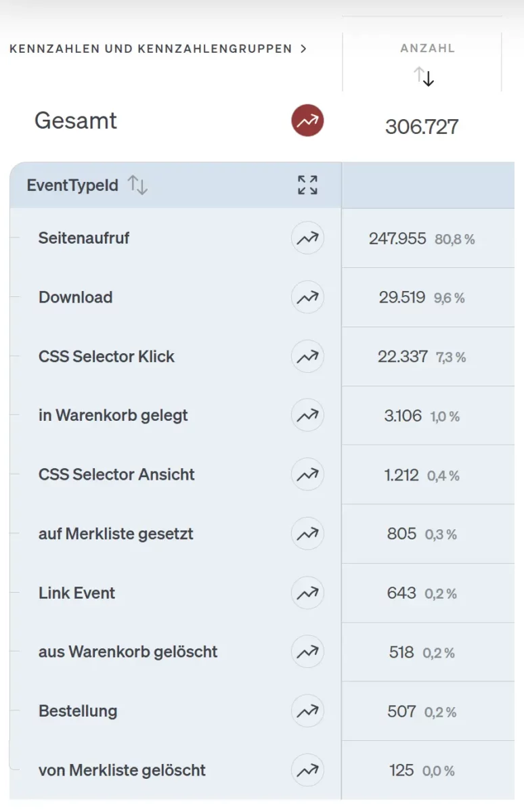Screen dimensions: 524x812
Task: Click the red Gesamt trend chart icon
Action: (x=307, y=122)
